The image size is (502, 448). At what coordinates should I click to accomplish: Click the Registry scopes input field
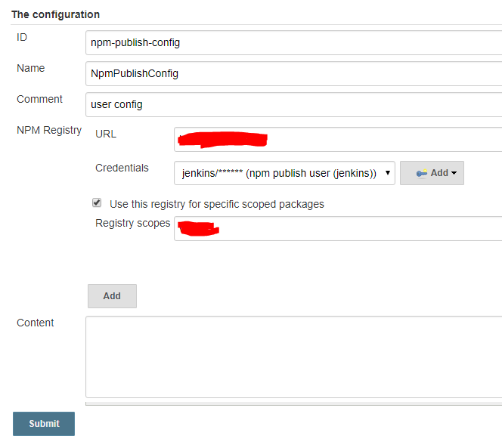(x=338, y=228)
